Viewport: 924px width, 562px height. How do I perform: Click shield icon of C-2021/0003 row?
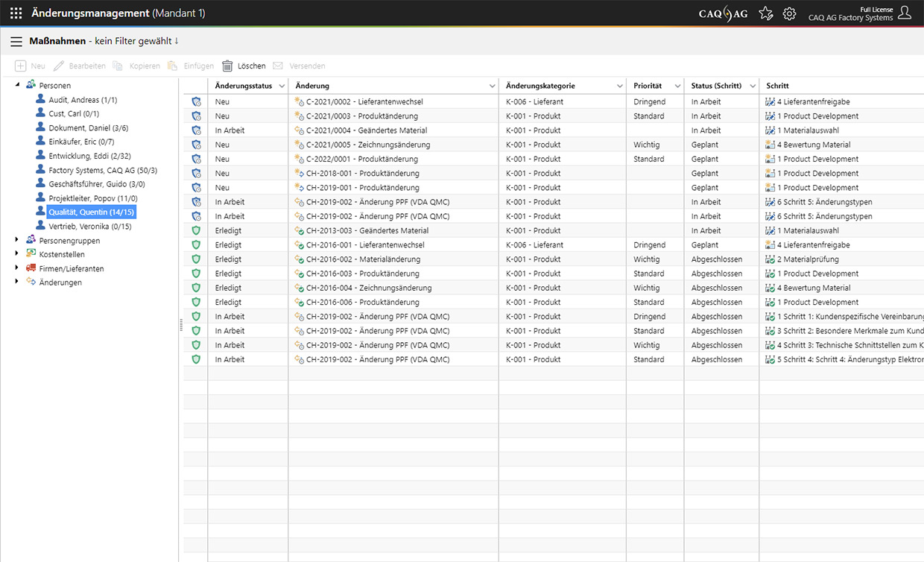[x=196, y=116]
